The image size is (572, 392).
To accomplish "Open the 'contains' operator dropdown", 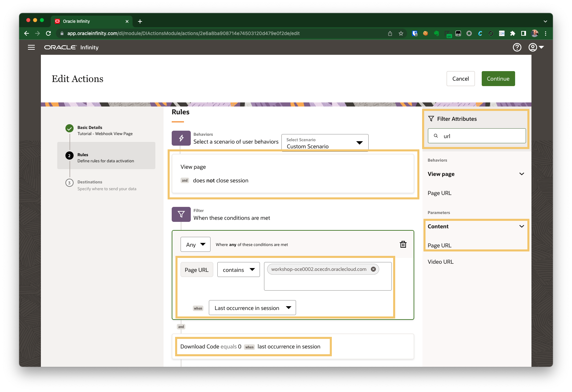I will coord(238,269).
